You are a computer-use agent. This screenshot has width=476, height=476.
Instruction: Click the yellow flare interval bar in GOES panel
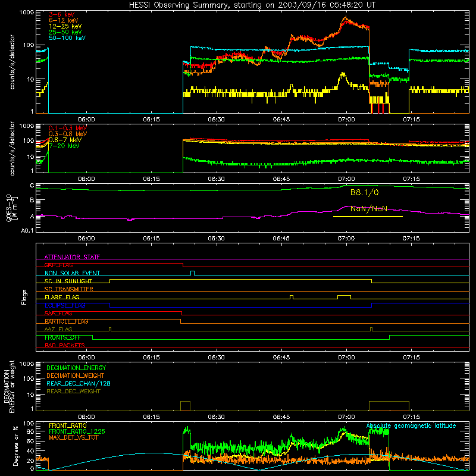pos(368,217)
